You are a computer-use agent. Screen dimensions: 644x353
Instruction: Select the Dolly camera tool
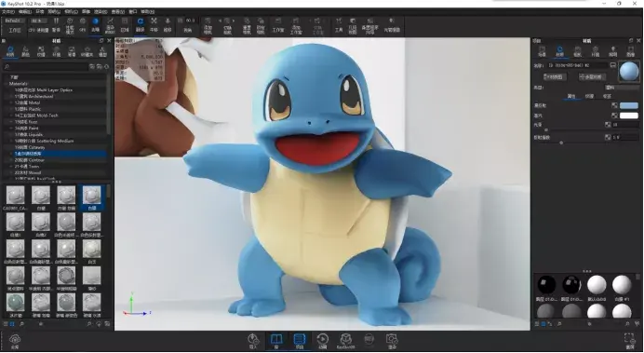(168, 24)
